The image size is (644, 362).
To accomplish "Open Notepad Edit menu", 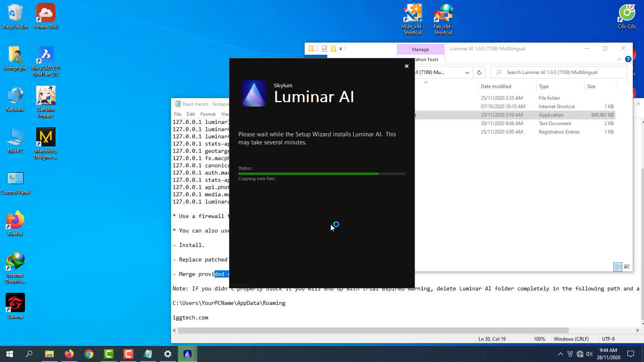I will coord(191,114).
